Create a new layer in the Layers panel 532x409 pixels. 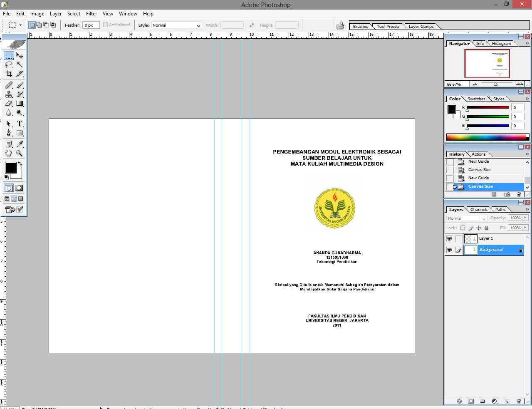click(x=506, y=401)
